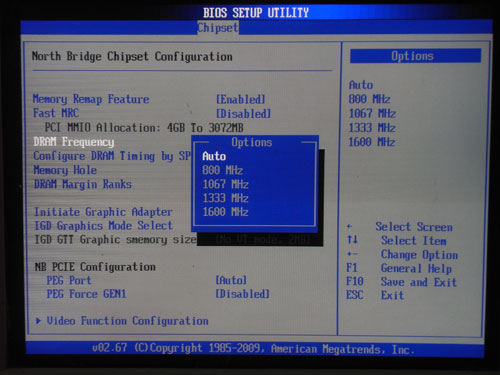Open the PEG Port Auto value
Viewport: 500px width, 375px height.
(x=231, y=280)
